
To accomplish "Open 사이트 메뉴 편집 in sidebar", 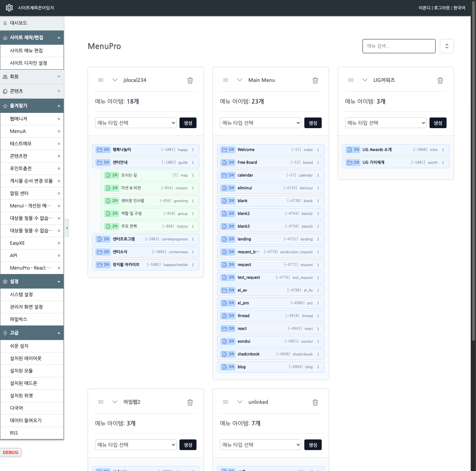I will (26, 51).
